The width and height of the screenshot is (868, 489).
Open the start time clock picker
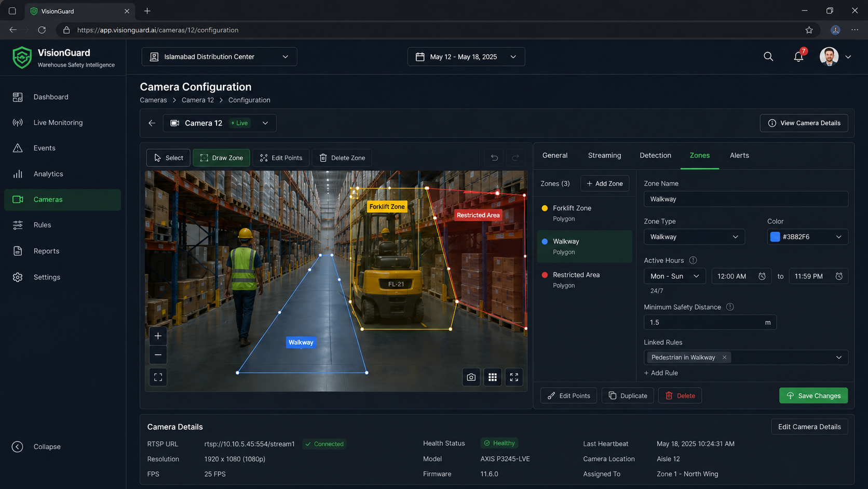click(x=762, y=276)
